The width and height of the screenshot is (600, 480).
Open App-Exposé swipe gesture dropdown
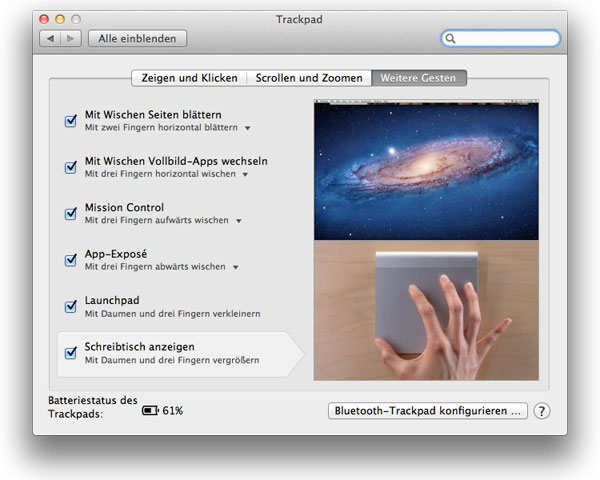point(236,267)
